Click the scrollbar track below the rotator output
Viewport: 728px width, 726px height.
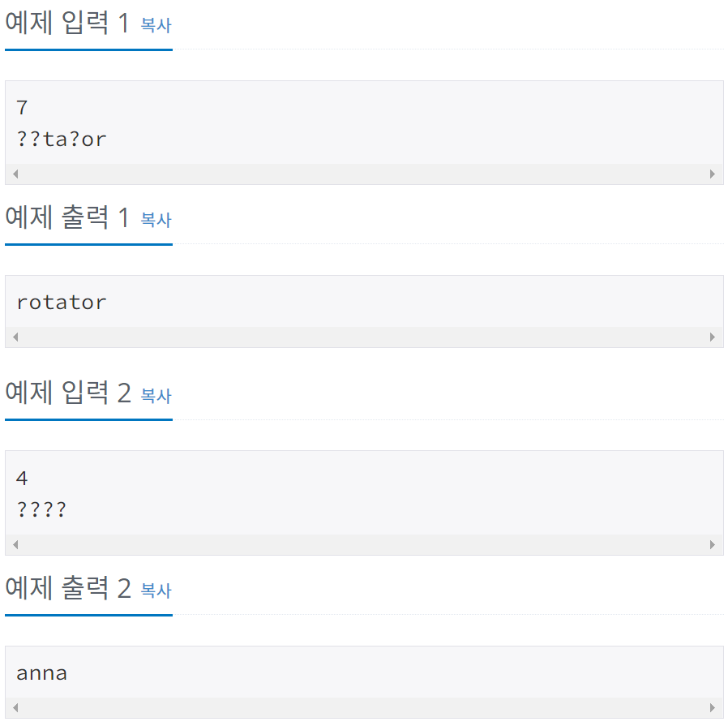click(x=365, y=336)
